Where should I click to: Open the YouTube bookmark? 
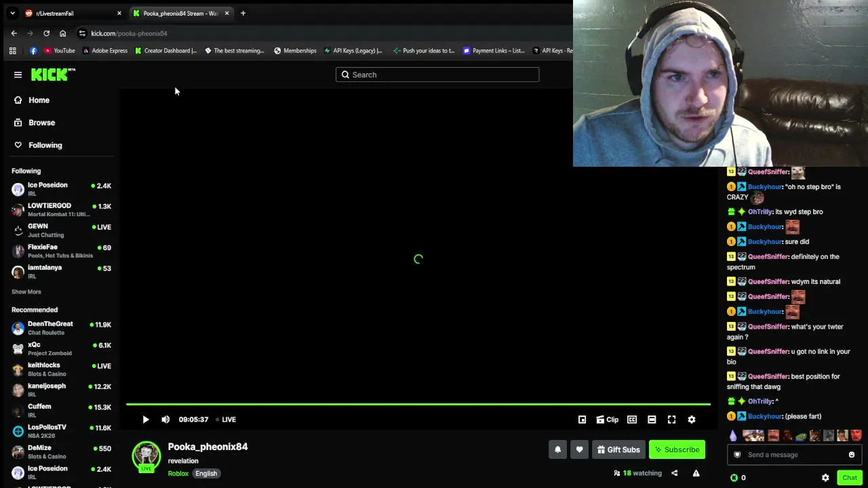59,50
